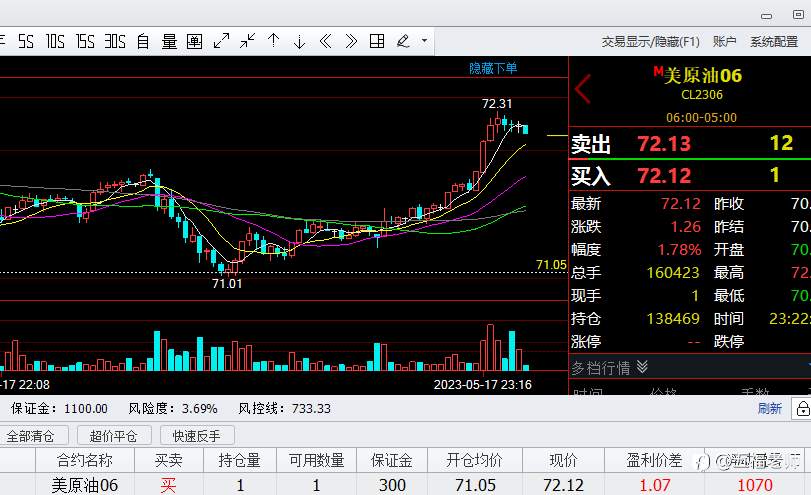Viewport: 811px width, 495px height.
Task: Click the boxed 單 icon
Action: pos(194,41)
